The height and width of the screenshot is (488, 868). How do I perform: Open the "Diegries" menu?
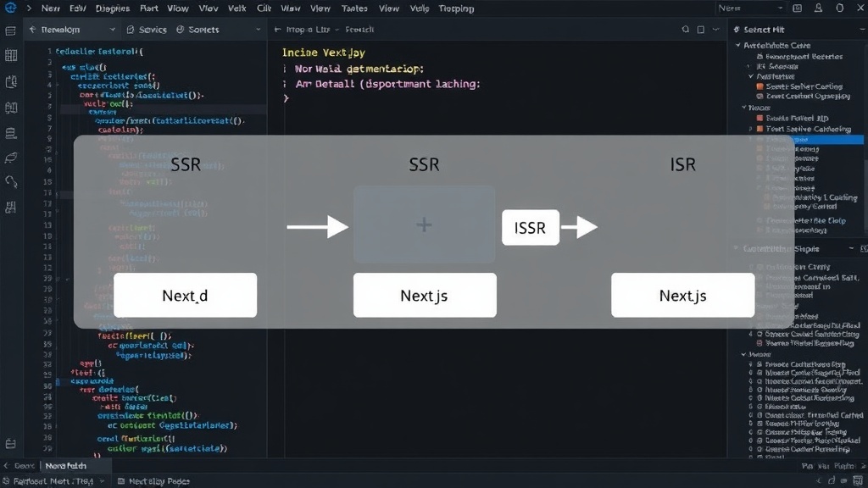(113, 8)
